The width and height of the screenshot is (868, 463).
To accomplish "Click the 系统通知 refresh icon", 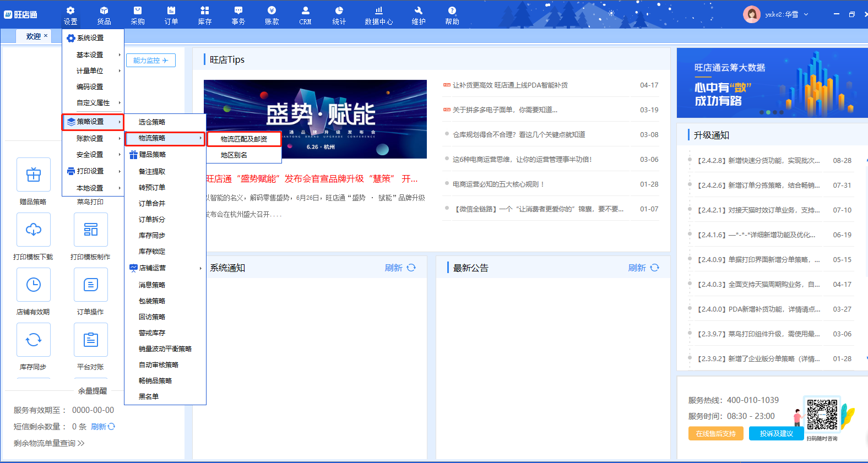I will coord(411,268).
